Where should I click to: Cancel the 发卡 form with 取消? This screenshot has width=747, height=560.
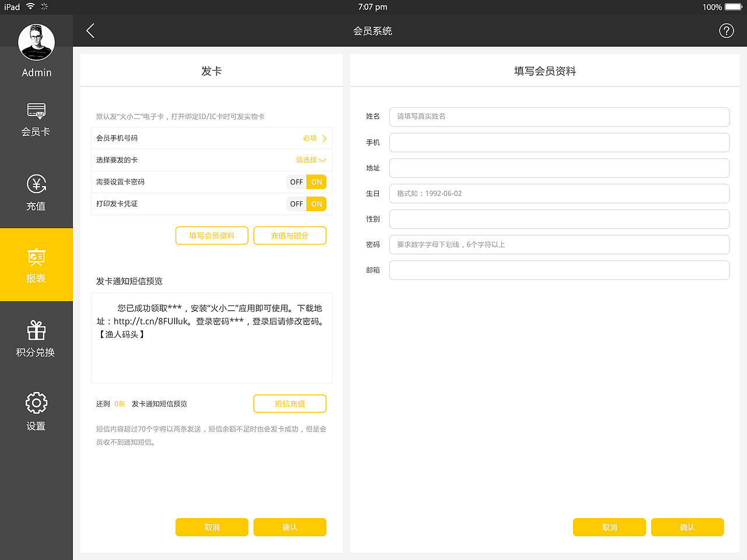pyautogui.click(x=212, y=527)
